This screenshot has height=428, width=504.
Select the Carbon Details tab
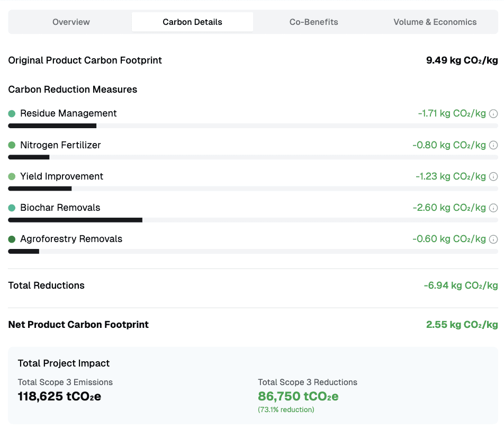click(x=192, y=22)
